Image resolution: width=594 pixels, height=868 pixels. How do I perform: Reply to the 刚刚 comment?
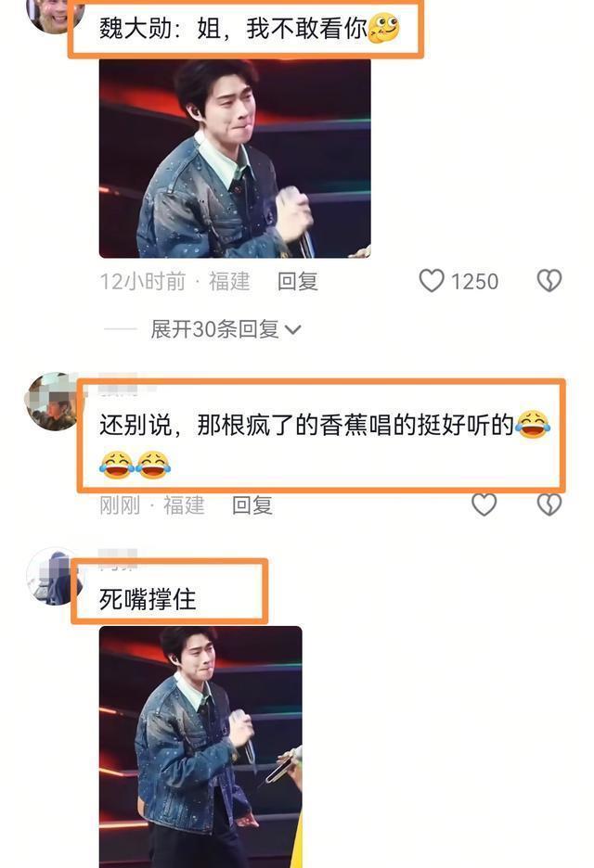(x=252, y=504)
